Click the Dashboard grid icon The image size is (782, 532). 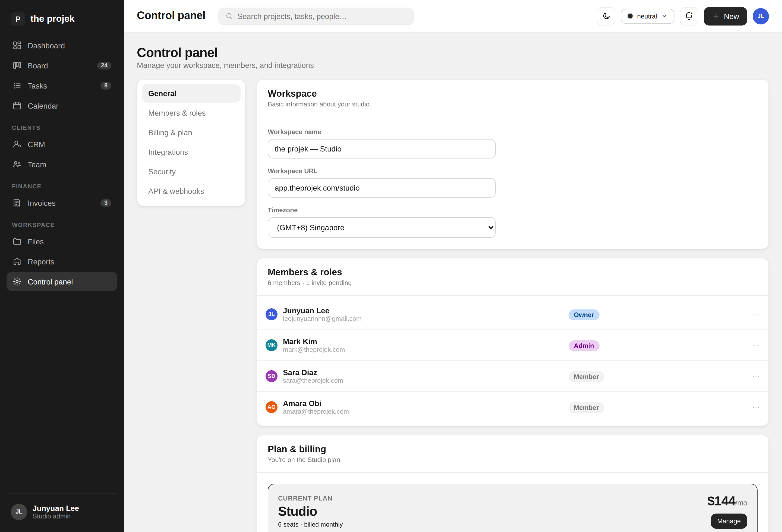(x=17, y=45)
